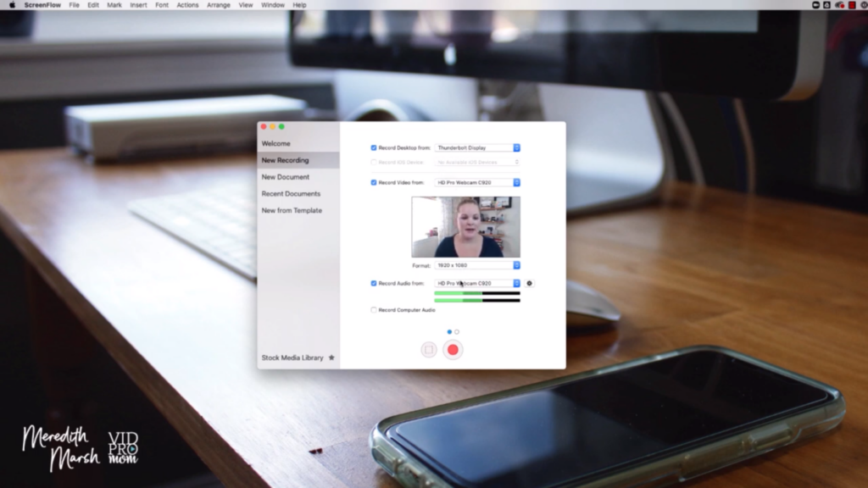The height and width of the screenshot is (488, 868).
Task: Click the Format: label text
Action: (x=421, y=265)
